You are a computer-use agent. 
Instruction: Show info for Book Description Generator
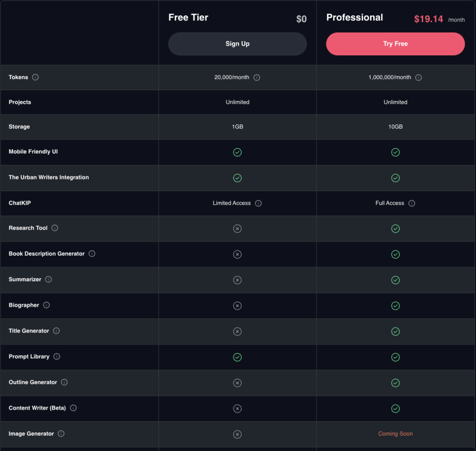pos(92,254)
